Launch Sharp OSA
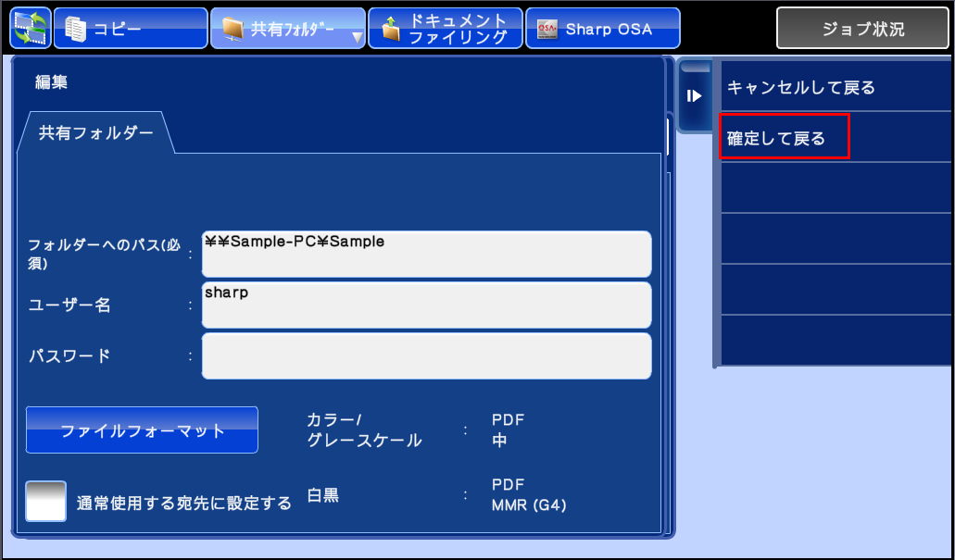Image resolution: width=955 pixels, height=560 pixels. pos(602,29)
